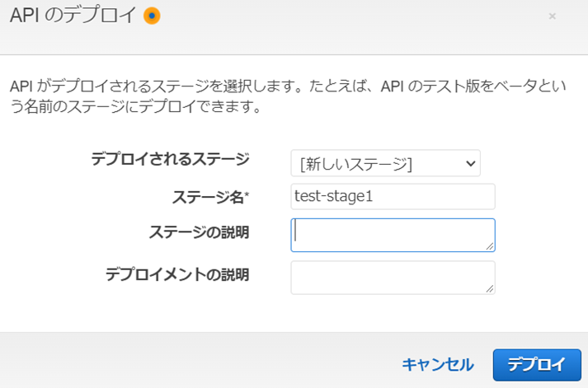Close the API のデプロイ dialog with ×
Screen dimensions: 588x388
coord(552,16)
